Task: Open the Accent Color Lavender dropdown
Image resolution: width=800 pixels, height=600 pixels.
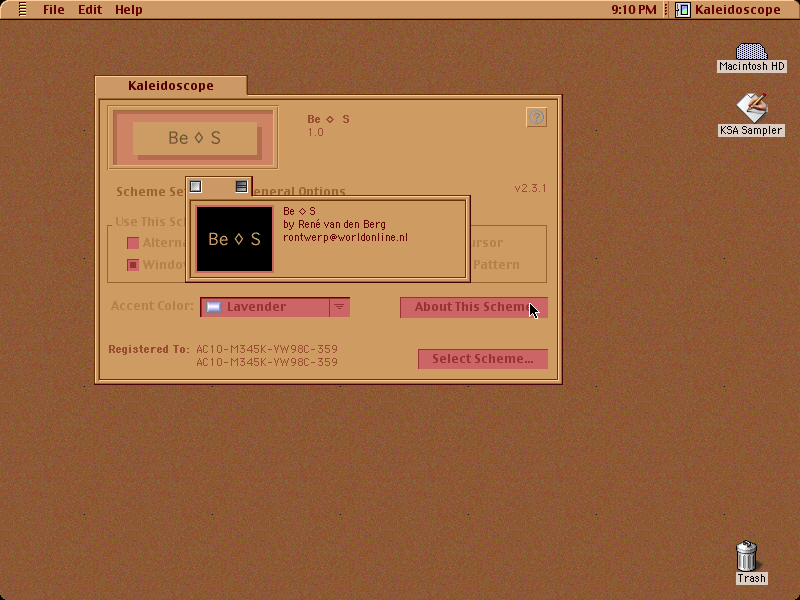Action: [275, 307]
